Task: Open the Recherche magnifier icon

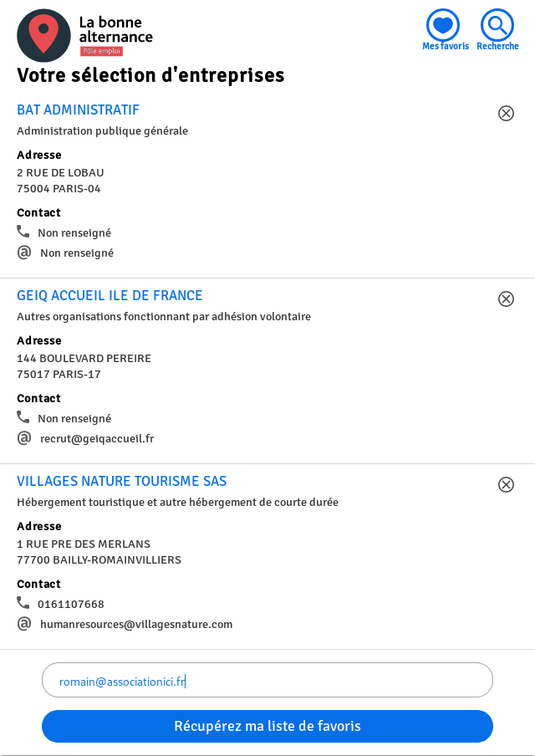Action: (497, 26)
